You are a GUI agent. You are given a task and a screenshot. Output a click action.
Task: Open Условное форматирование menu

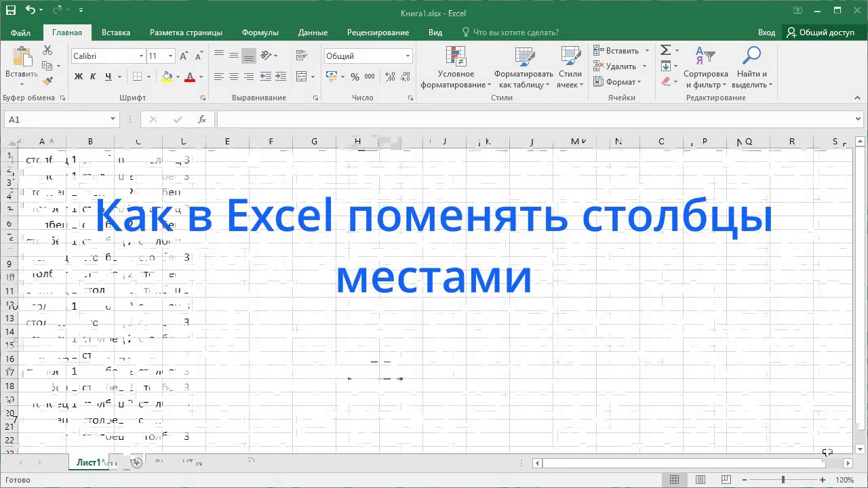456,68
